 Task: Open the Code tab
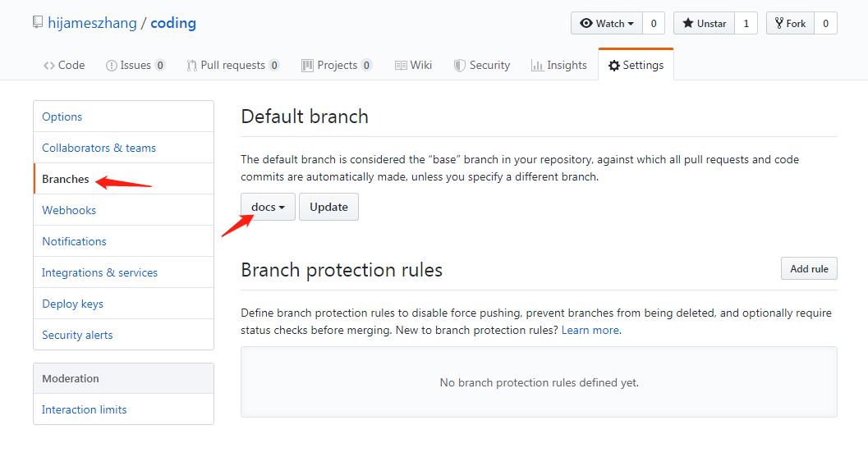(x=64, y=66)
